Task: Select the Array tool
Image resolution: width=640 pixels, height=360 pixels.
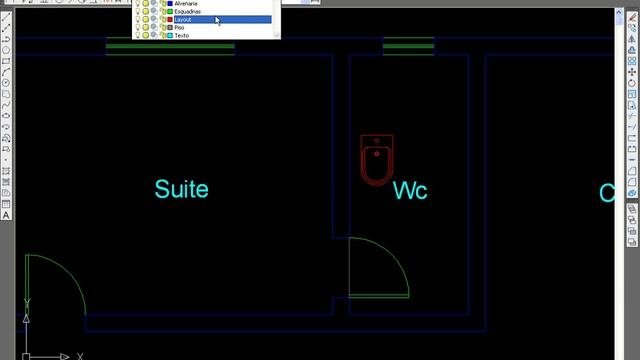Action: click(632, 61)
